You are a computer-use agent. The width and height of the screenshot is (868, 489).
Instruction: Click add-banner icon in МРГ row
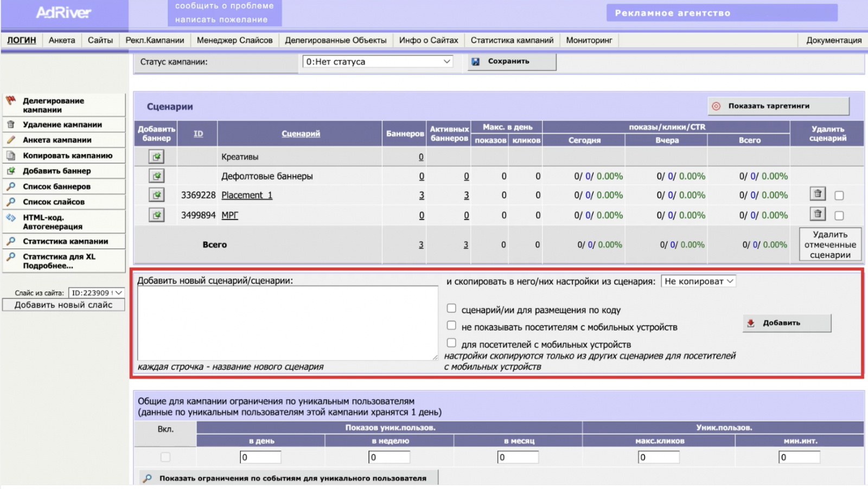156,215
